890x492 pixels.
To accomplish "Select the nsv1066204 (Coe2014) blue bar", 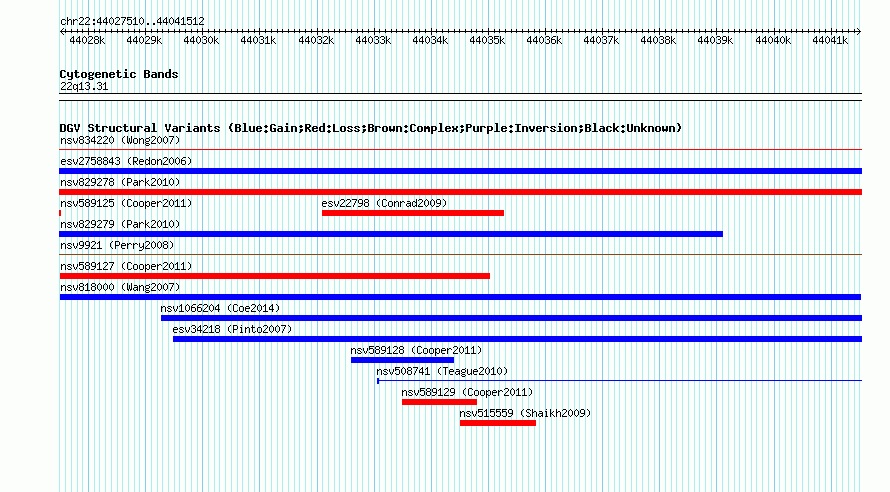I will 511,318.
